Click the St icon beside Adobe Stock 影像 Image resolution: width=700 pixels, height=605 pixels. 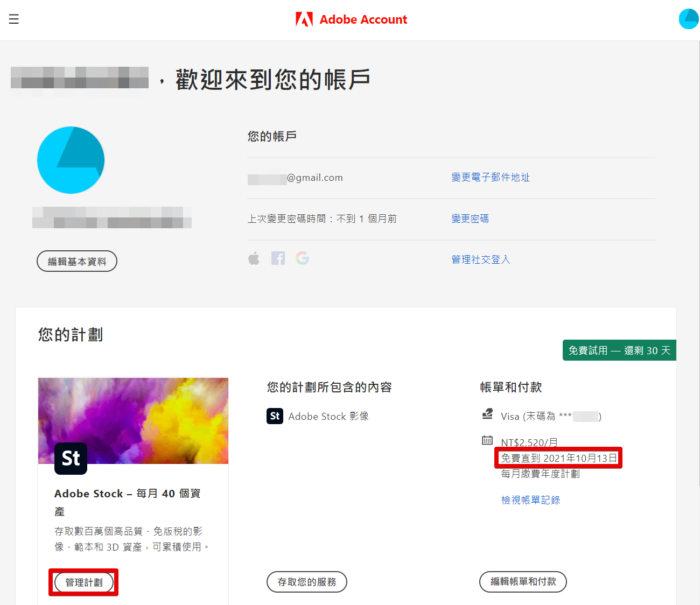click(275, 416)
